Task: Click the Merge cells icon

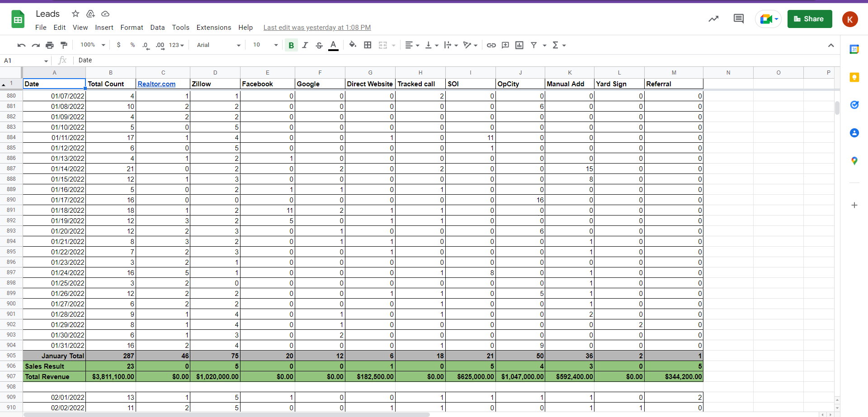Action: pos(383,45)
